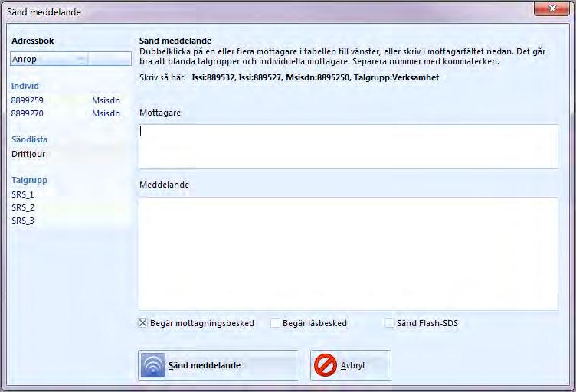The height and width of the screenshot is (392, 576).
Task: Click into the Meddelande text area
Action: click(349, 253)
